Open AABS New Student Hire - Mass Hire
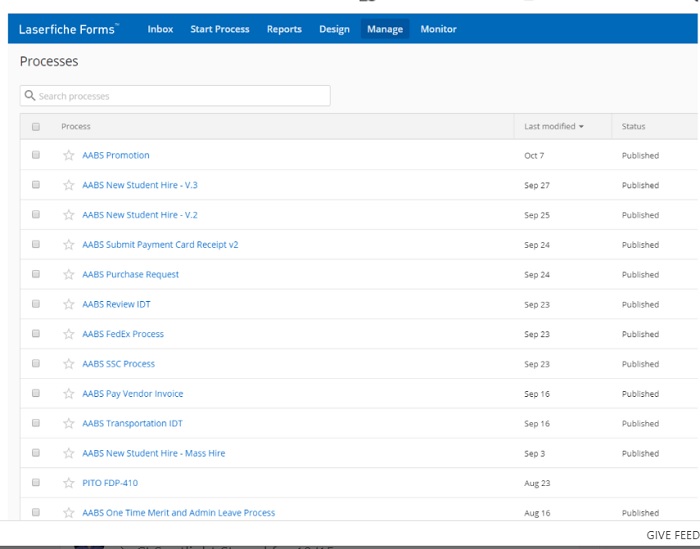 (x=154, y=453)
